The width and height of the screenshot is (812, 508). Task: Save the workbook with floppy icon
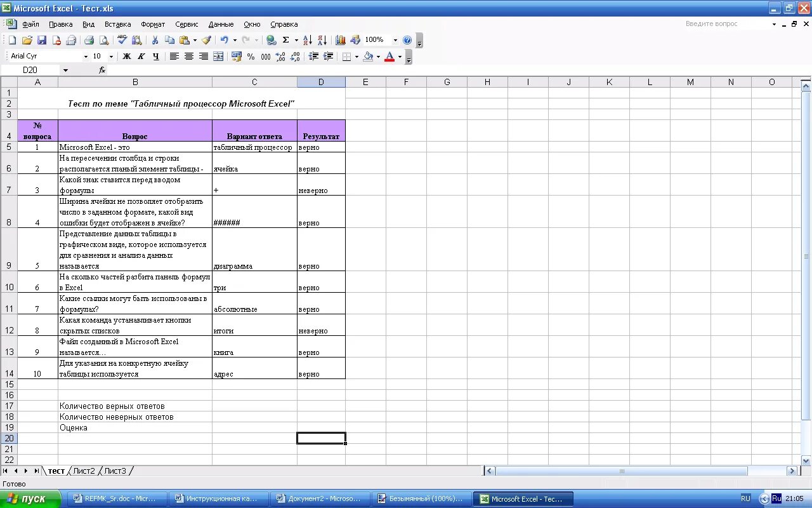(x=42, y=40)
